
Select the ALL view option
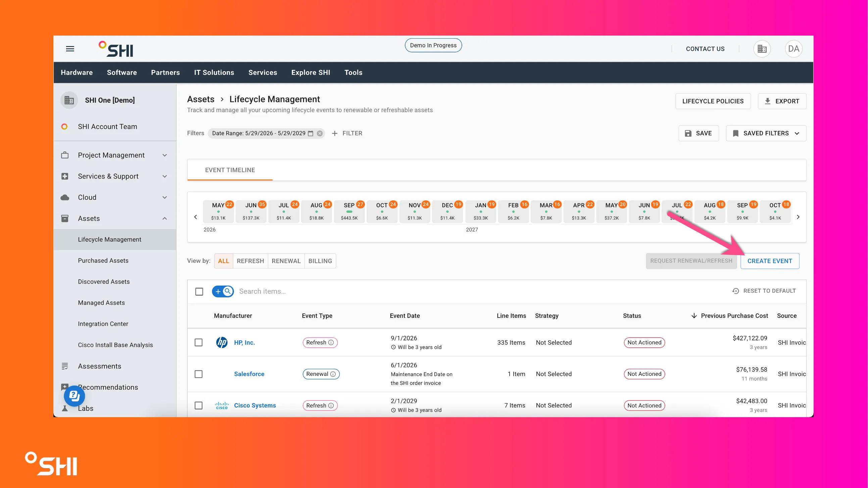(x=224, y=261)
